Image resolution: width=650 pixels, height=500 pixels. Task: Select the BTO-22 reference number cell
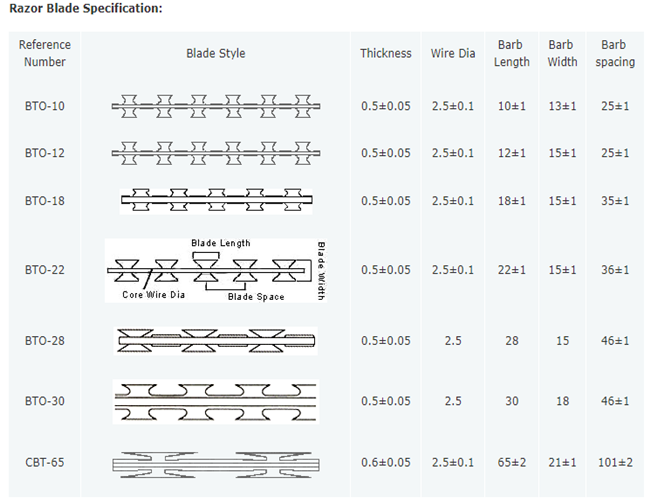pyautogui.click(x=44, y=270)
